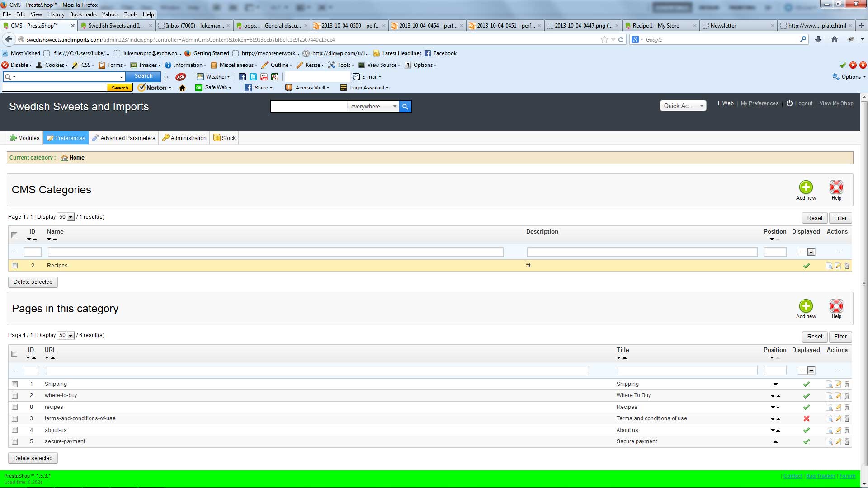Screen dimensions: 868x488
Task: Click the Home breadcrumb icon
Action: [x=65, y=158]
